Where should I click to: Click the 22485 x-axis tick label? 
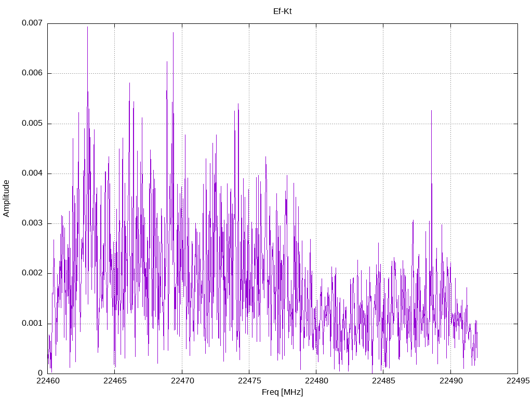(384, 381)
